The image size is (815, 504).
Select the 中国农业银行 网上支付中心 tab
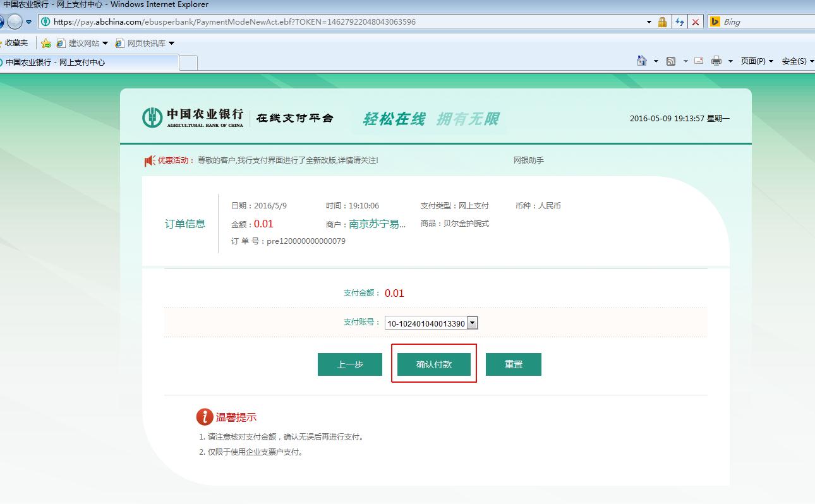88,62
